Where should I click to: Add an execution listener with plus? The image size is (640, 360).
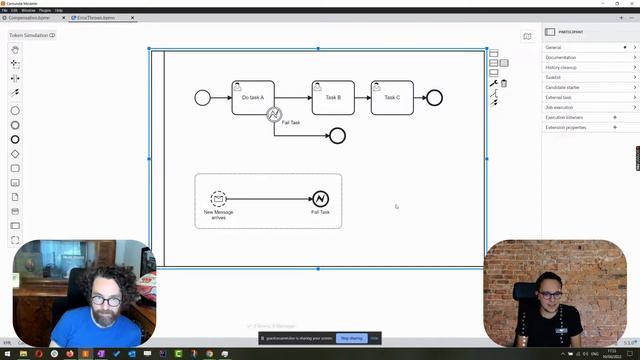[x=615, y=118]
